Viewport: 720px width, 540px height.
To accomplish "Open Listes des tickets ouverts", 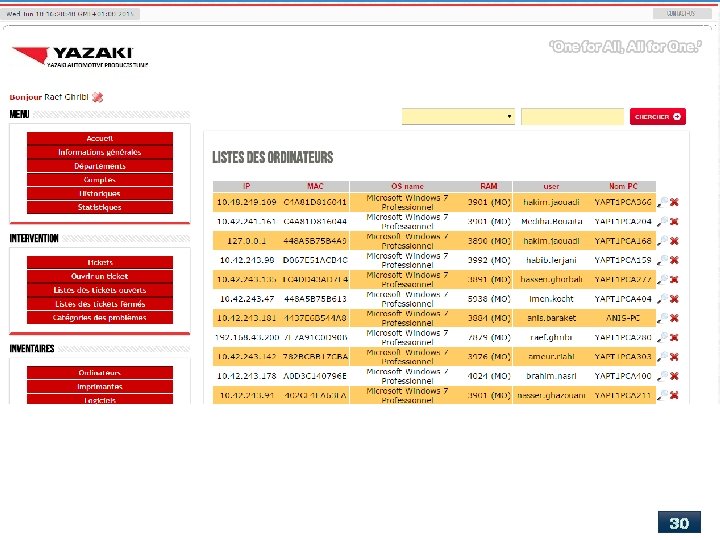I will (x=100, y=290).
